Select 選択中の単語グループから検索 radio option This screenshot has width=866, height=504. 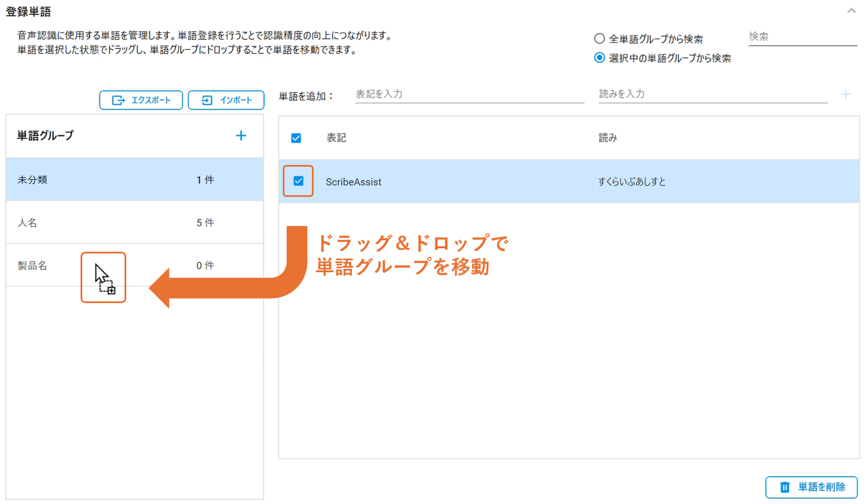point(599,58)
